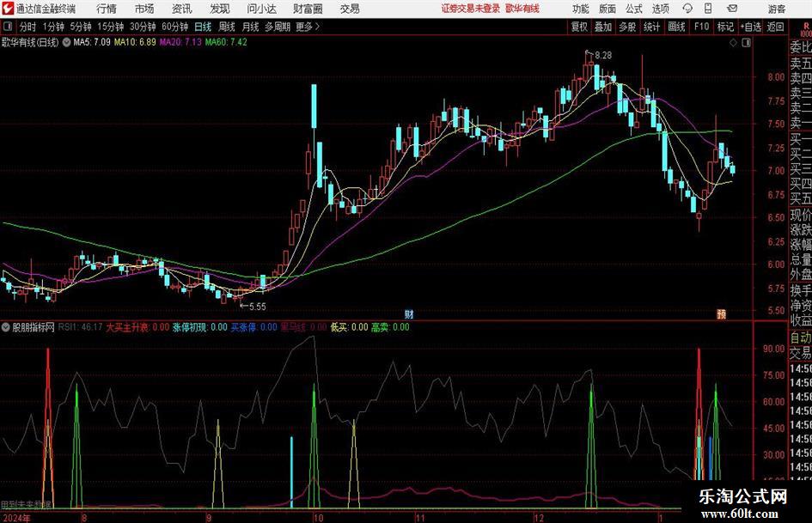Viewport: 812px width, 523px height.
Task: Expand the 更多 periods menu
Action: (308, 27)
